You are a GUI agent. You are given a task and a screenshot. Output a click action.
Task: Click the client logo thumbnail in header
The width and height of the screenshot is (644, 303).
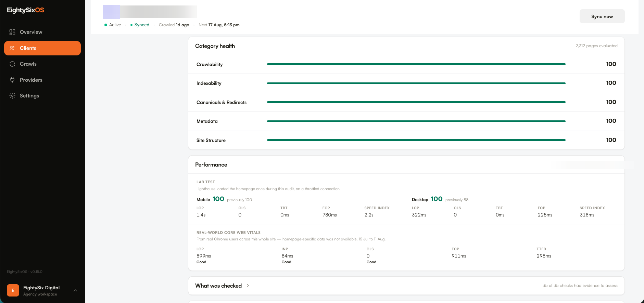click(111, 12)
